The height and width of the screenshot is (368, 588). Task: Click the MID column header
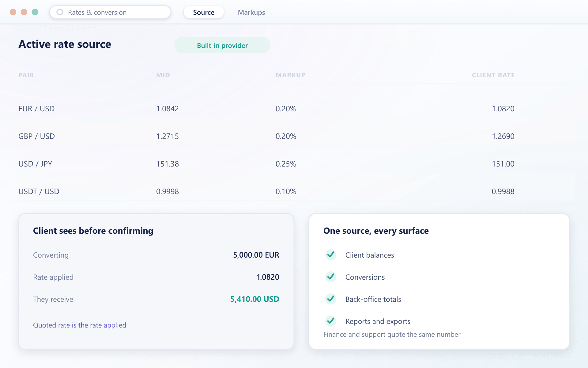(163, 75)
